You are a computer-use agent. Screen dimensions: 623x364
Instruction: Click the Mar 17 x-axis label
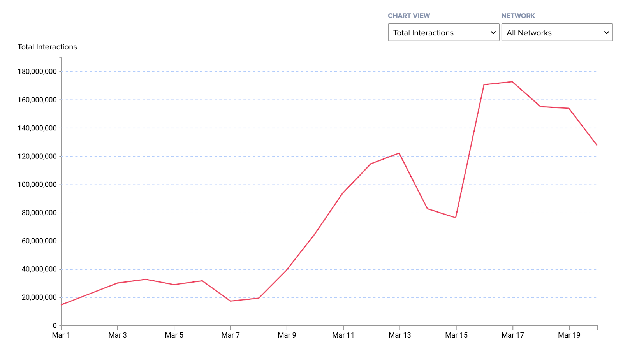[x=513, y=335]
